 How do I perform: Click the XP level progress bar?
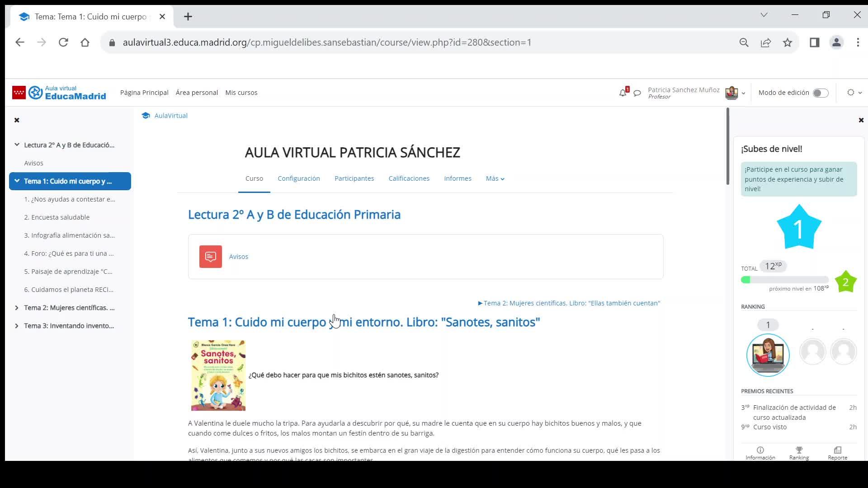[784, 280]
